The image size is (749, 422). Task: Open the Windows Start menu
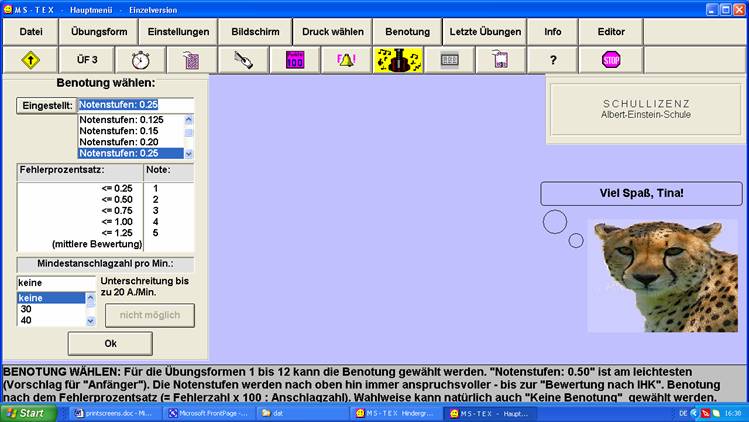click(x=26, y=412)
